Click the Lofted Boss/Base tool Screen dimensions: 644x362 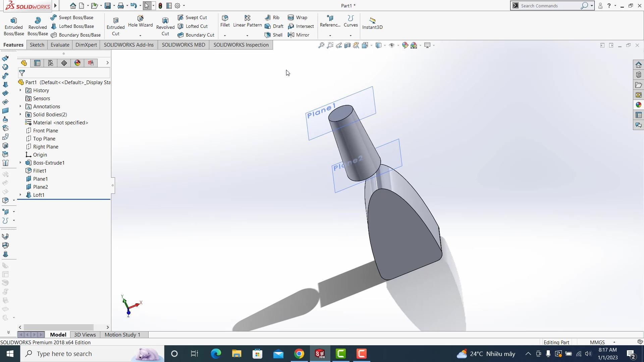(x=72, y=26)
